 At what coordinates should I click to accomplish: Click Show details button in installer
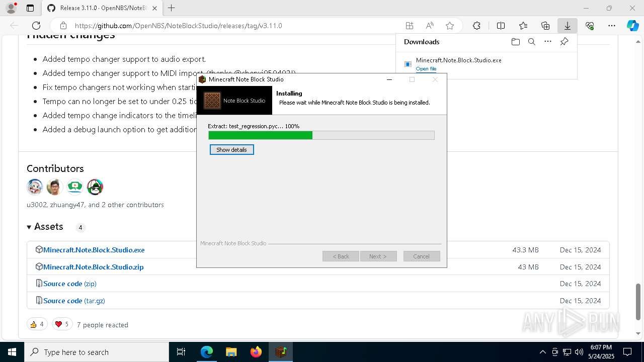coord(231,150)
